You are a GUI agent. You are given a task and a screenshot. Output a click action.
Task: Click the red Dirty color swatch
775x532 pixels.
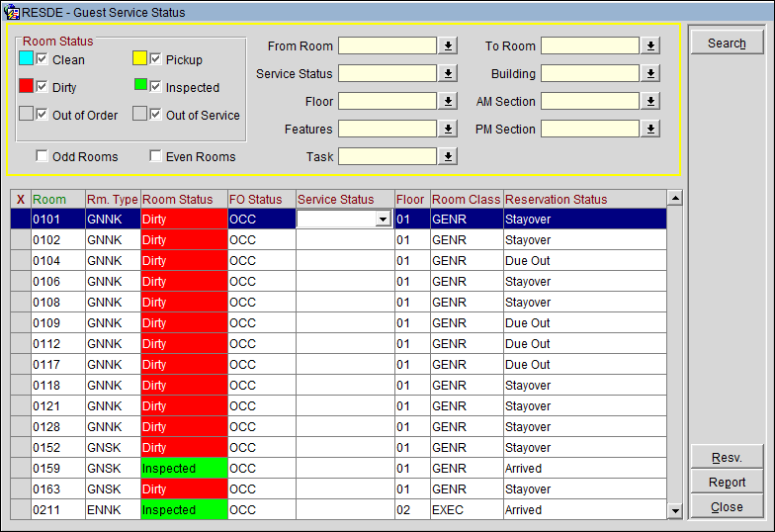coord(27,86)
